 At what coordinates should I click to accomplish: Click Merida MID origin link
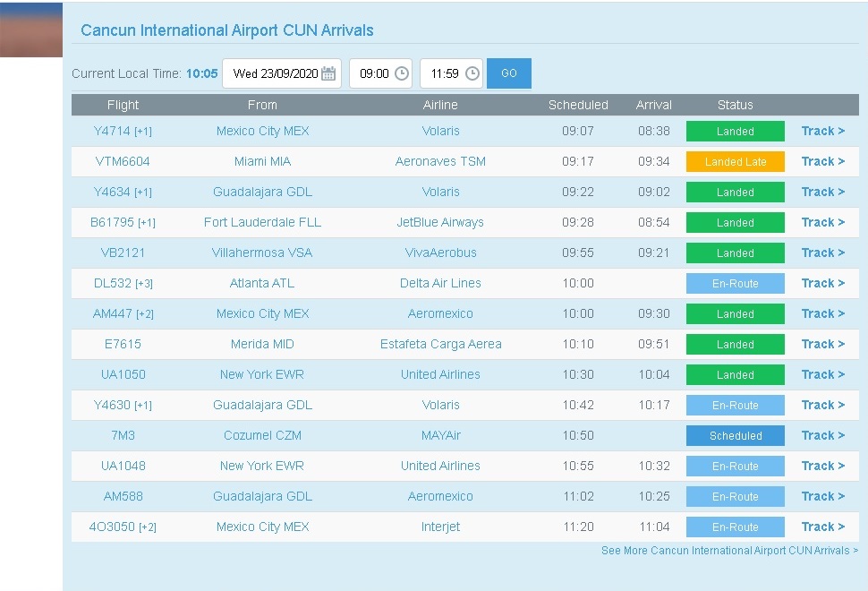[x=262, y=344]
